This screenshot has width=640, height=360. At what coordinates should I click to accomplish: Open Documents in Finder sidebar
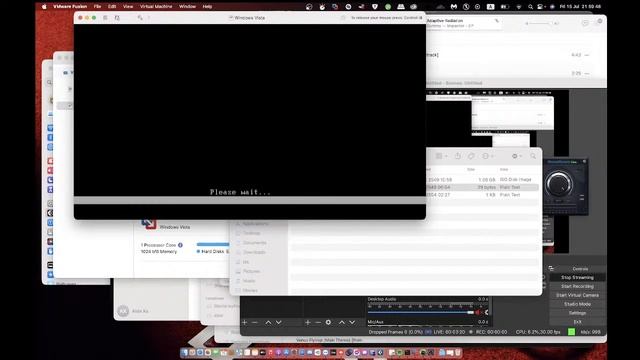(254, 242)
